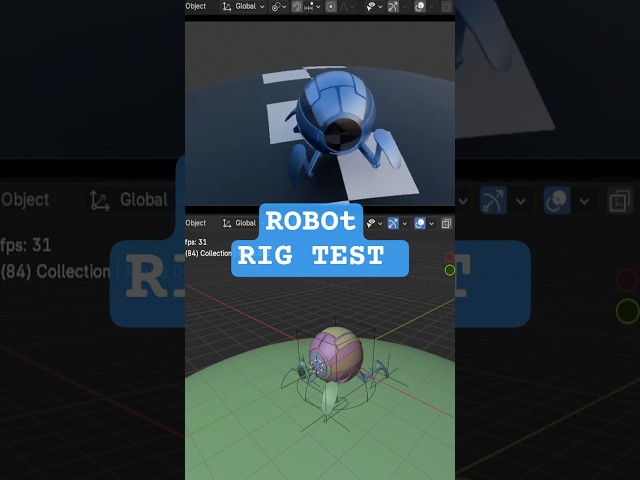Click the proportional falloff curve icon in the rendered viewport
The width and height of the screenshot is (640, 480).
[x=344, y=7]
